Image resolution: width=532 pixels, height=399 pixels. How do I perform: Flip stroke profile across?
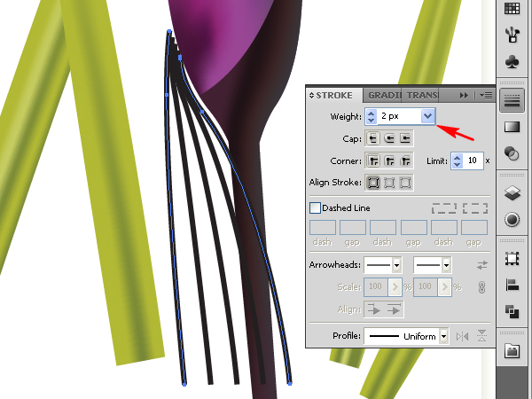[x=482, y=336]
